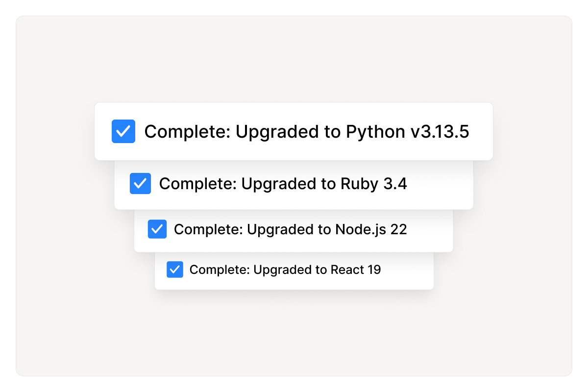This screenshot has height=392, width=588.
Task: Select the word 'Complete:' in the Node.js card
Action: [x=208, y=229]
